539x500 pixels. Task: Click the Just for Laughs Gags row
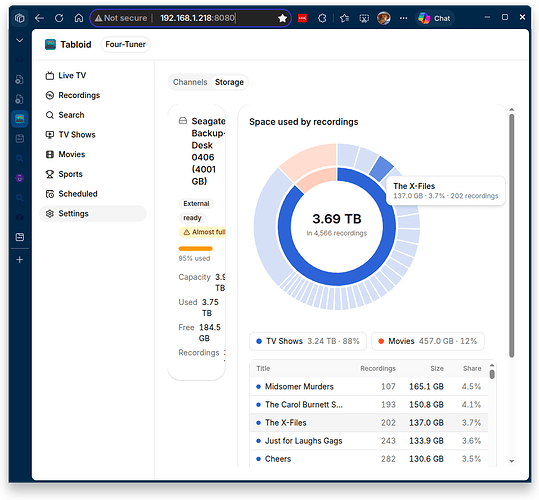pos(368,441)
